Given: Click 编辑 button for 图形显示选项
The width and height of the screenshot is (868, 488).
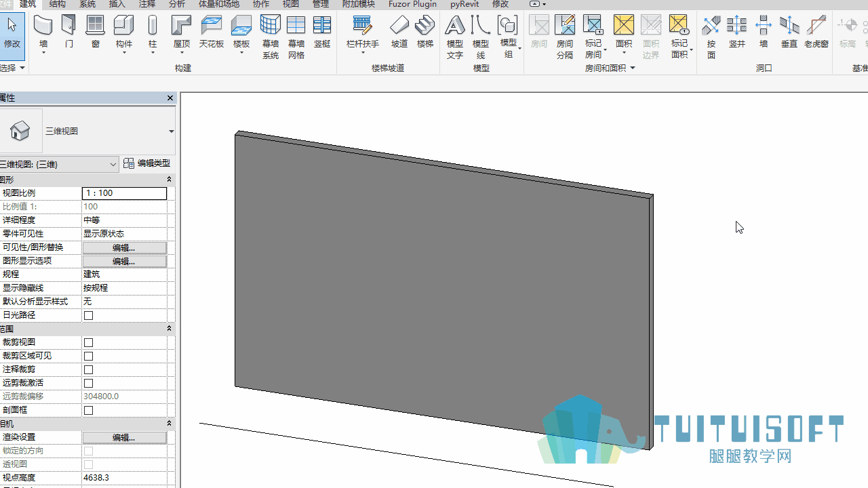Looking at the screenshot, I should click(x=124, y=261).
